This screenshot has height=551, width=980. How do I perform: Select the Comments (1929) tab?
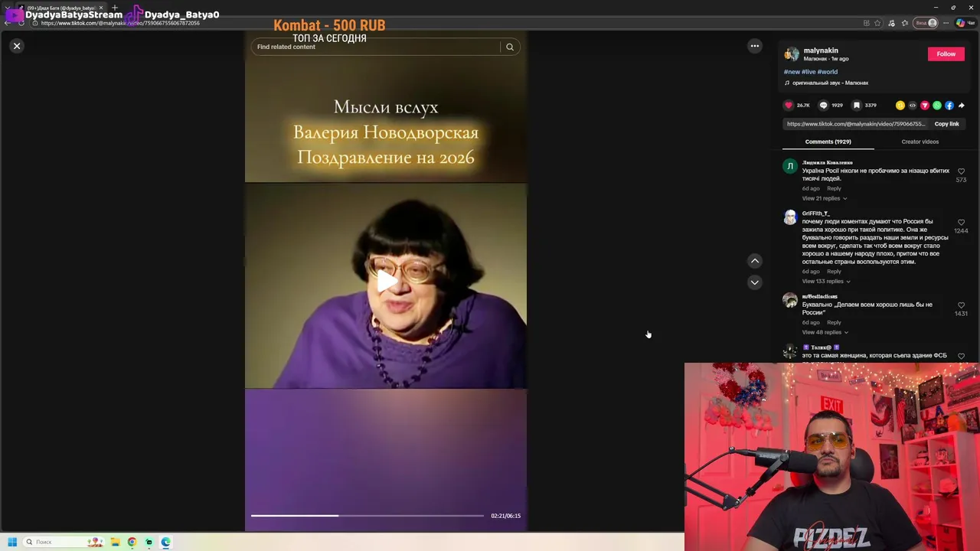click(828, 142)
